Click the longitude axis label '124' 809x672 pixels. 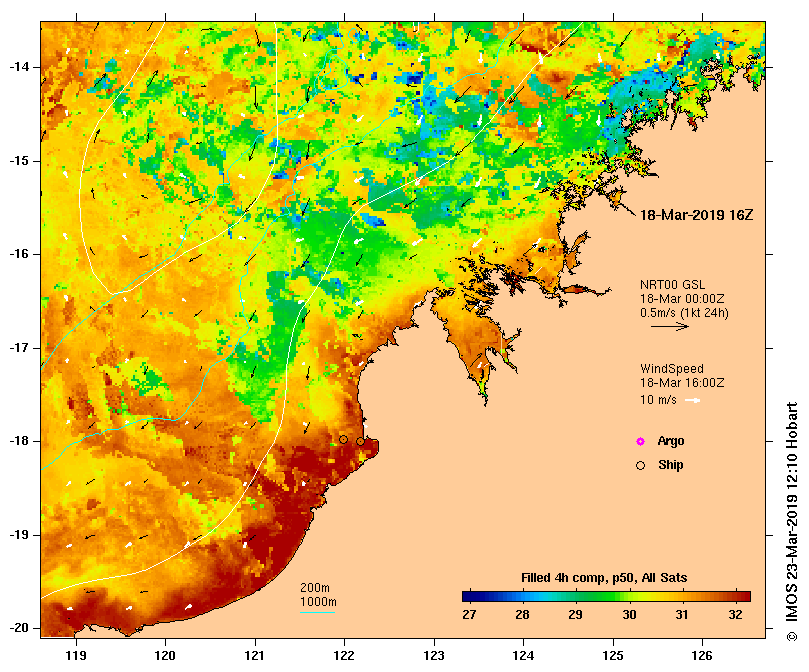(523, 656)
